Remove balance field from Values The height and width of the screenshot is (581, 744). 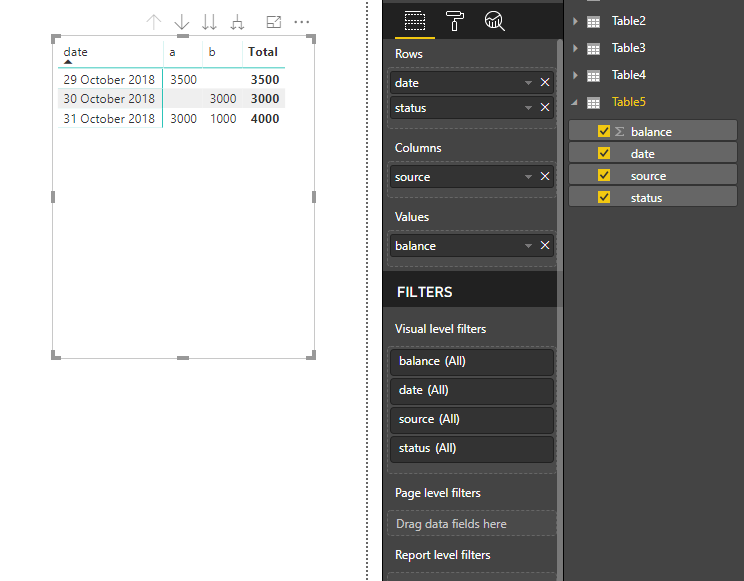tap(545, 245)
